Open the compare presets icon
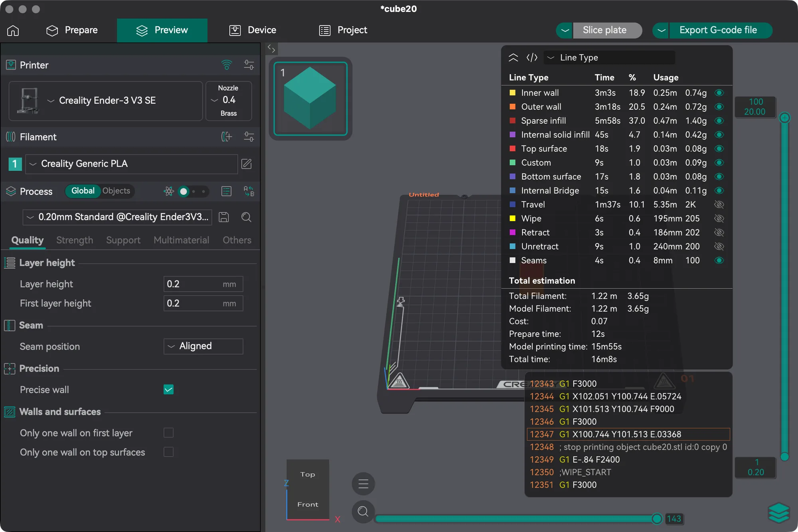 click(249, 191)
